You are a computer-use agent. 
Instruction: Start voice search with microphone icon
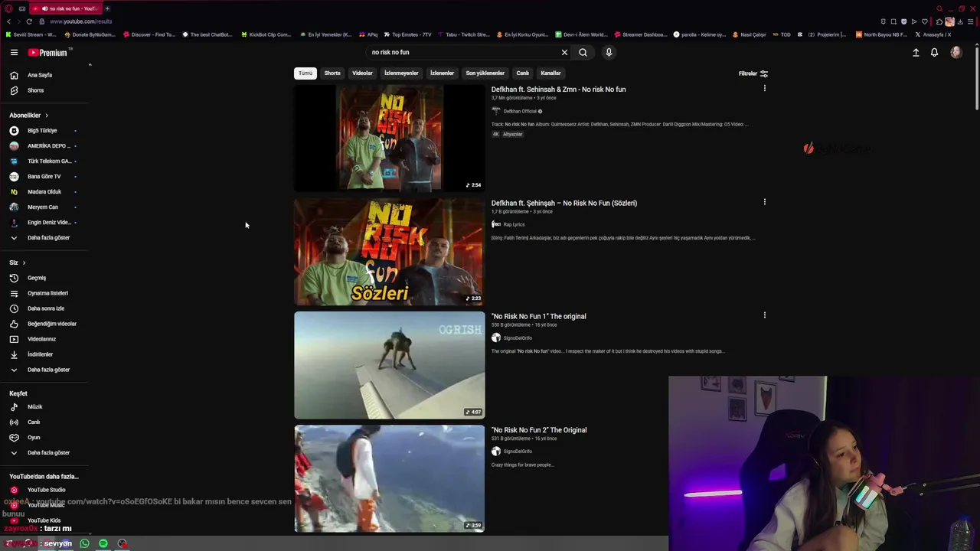point(609,52)
